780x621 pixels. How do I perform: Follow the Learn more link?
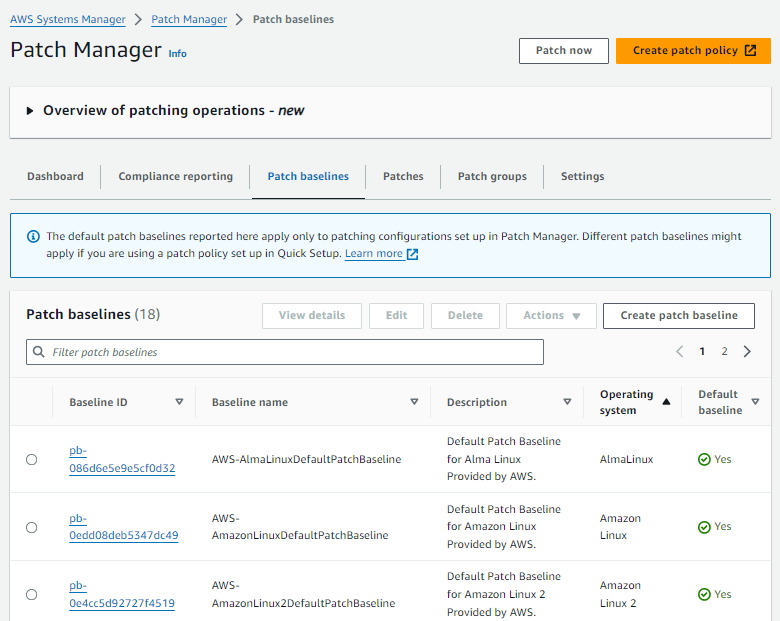pos(374,253)
